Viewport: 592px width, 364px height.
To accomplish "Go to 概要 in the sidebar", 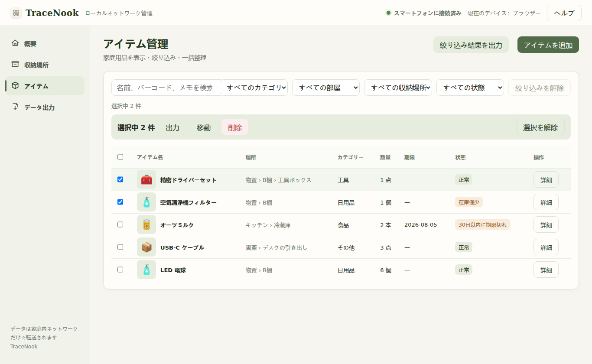I will (45, 43).
